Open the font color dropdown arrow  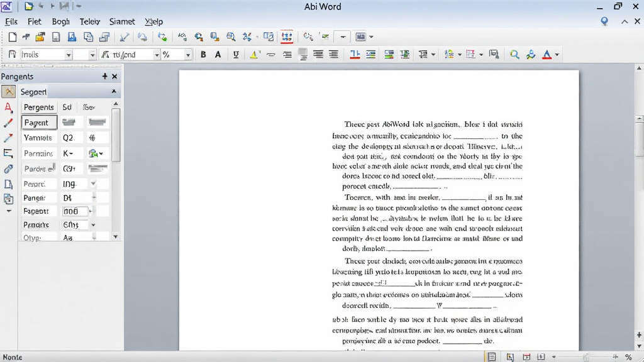[x=557, y=55]
